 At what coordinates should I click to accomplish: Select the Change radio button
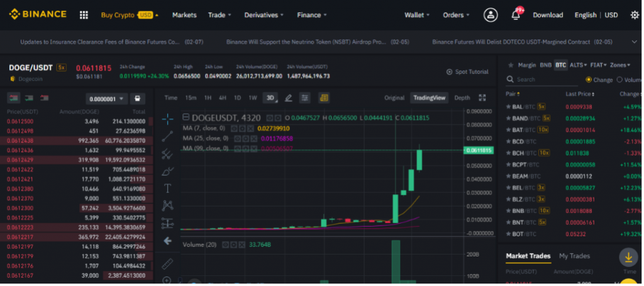589,80
